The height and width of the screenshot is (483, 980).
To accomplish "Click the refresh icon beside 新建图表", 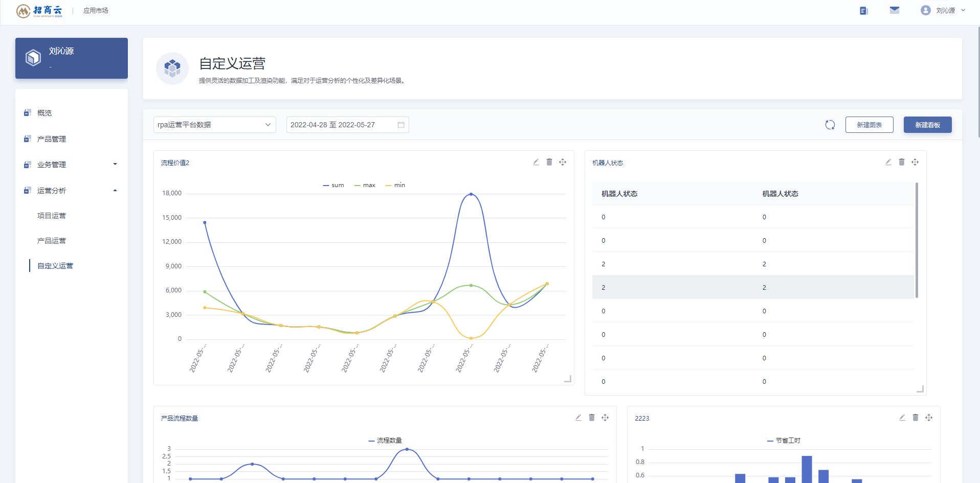I will click(830, 125).
